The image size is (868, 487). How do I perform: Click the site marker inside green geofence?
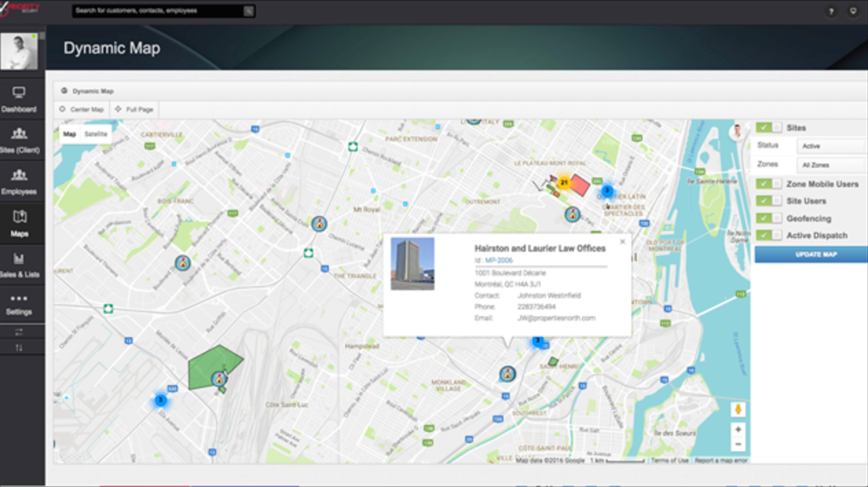[219, 378]
